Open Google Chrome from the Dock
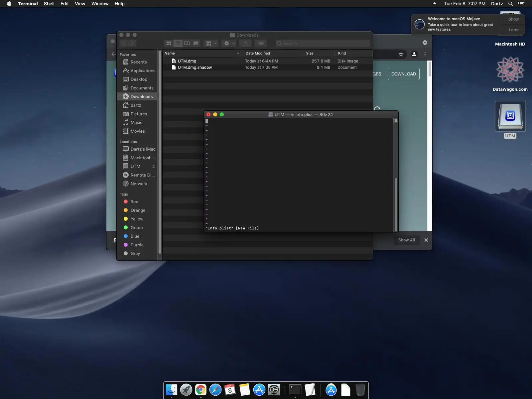Viewport: 532px width, 399px height. click(x=201, y=390)
